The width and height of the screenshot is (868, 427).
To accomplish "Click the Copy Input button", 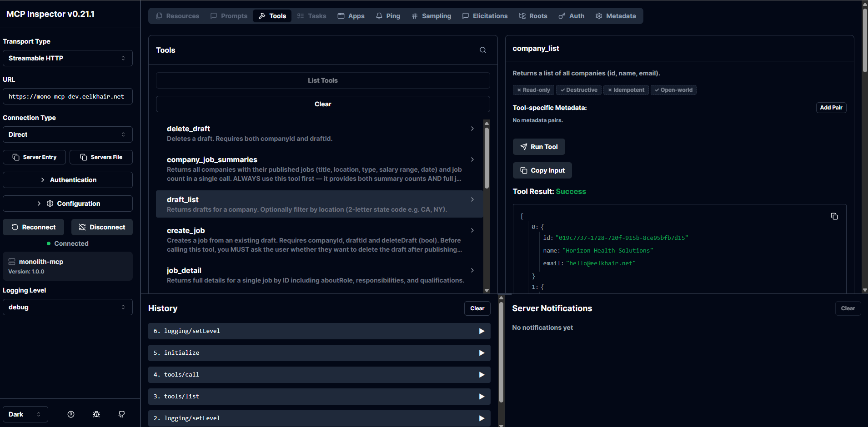I will point(542,170).
